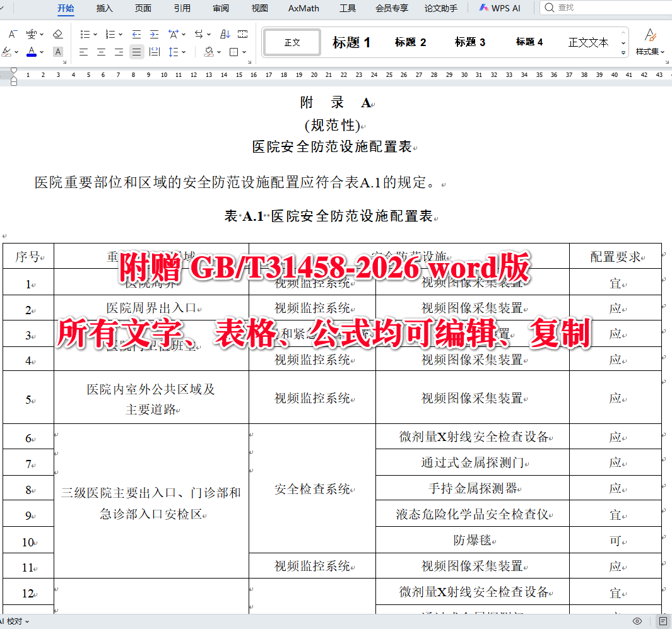Switch to the 插入 ribbon tab

(x=103, y=8)
